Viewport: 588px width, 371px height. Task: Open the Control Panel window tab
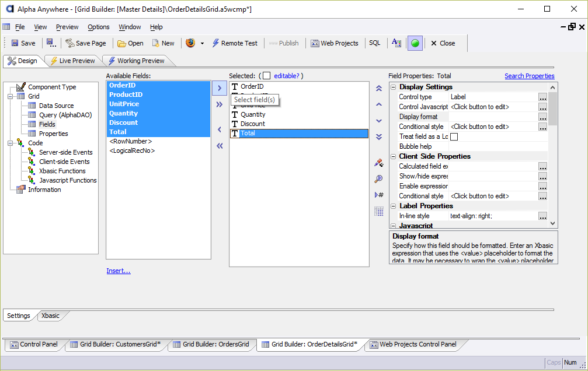click(x=34, y=344)
